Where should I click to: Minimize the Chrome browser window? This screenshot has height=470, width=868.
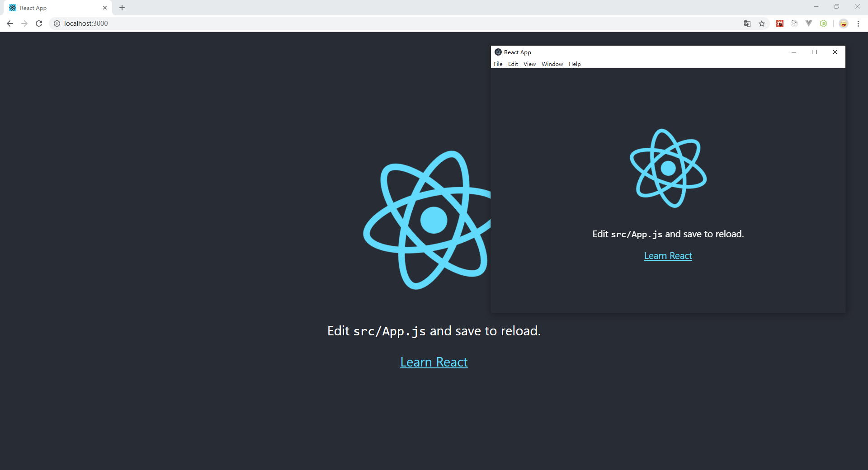[x=816, y=7]
